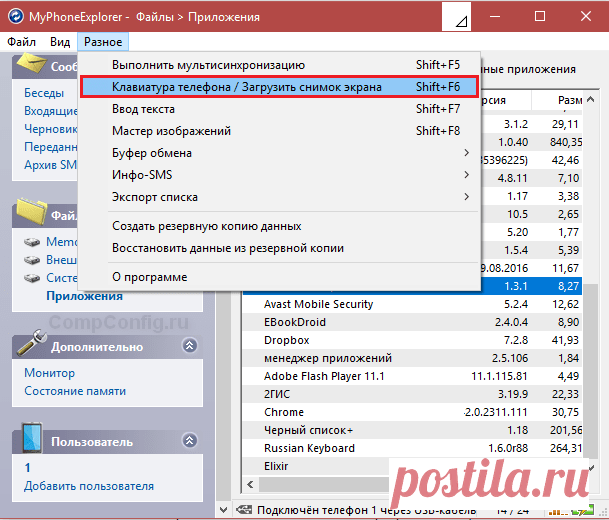Click the drive icon beside Внеш entry

pyautogui.click(x=32, y=260)
